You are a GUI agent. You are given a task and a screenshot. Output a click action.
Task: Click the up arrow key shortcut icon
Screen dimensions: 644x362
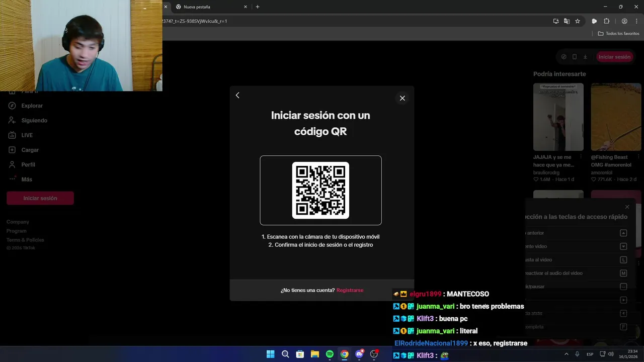[623, 233]
